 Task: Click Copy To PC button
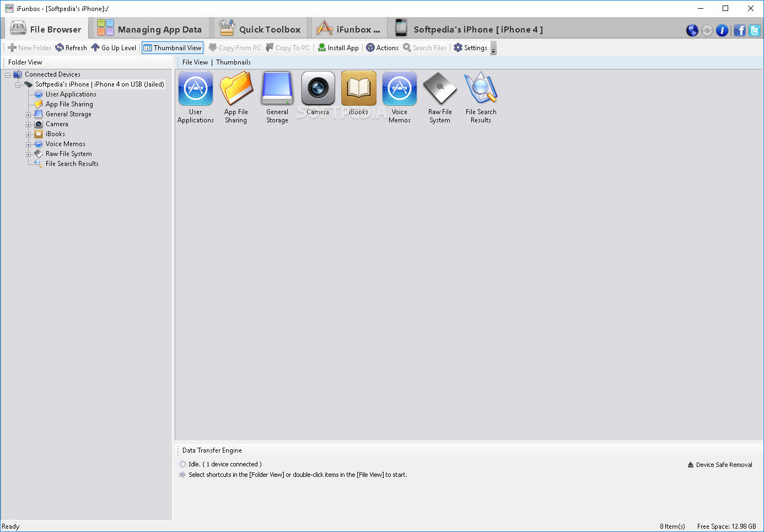288,48
